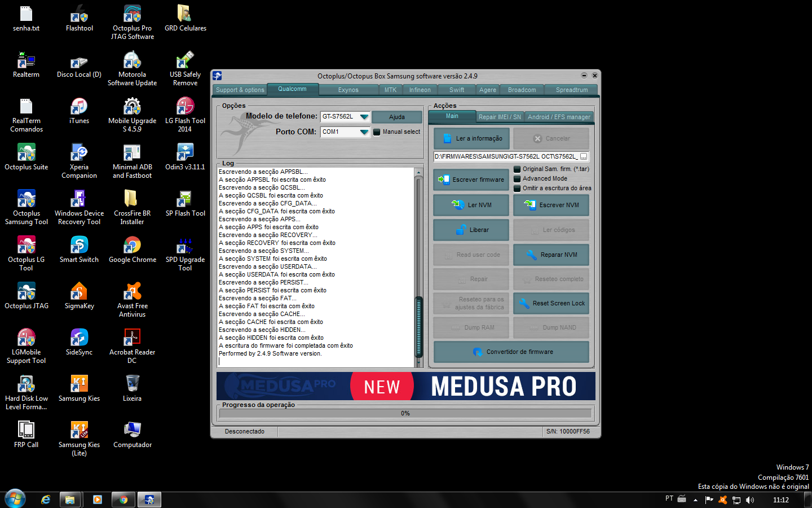Click Log scroll up arrow
This screenshot has height=508, width=812.
coord(419,172)
